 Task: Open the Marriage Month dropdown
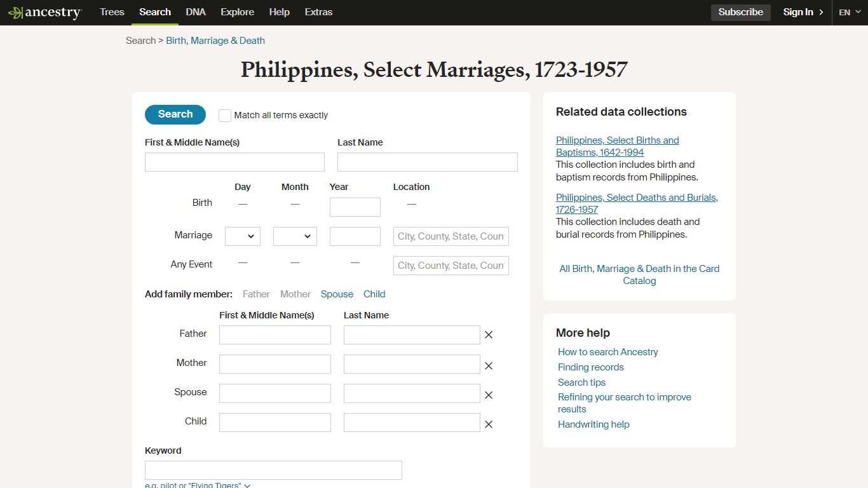tap(295, 236)
